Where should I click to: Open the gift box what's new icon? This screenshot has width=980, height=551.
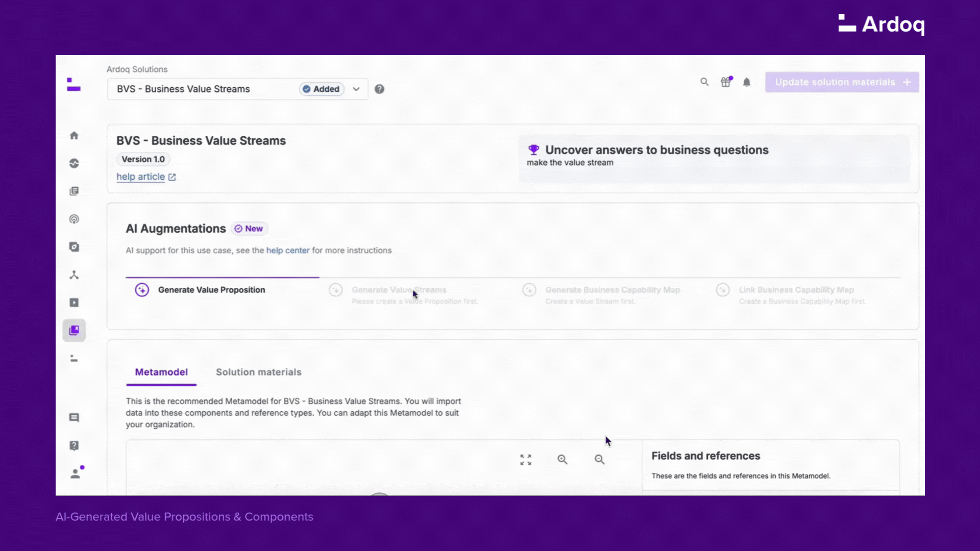click(x=726, y=82)
